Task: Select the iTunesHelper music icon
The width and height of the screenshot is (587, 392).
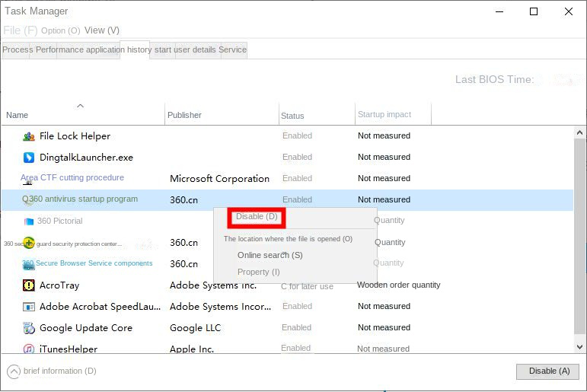Action: point(29,349)
